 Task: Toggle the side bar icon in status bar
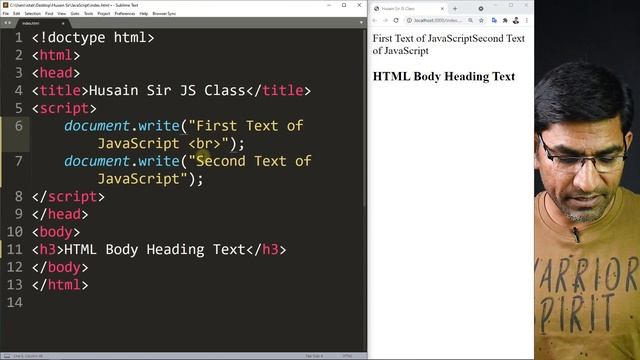click(x=7, y=356)
